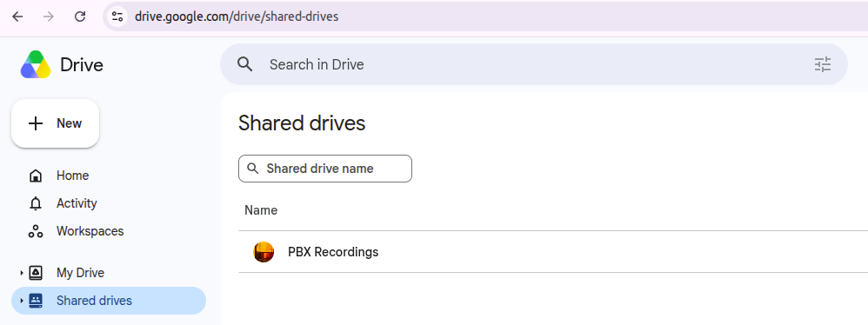
Task: Click the Activity bell icon
Action: 36,203
